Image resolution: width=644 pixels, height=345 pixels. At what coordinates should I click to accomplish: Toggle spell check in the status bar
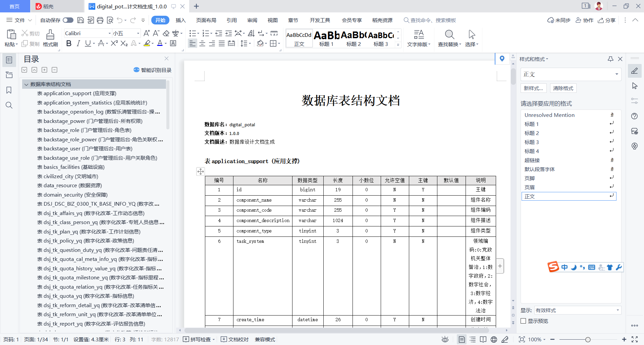click(x=199, y=339)
